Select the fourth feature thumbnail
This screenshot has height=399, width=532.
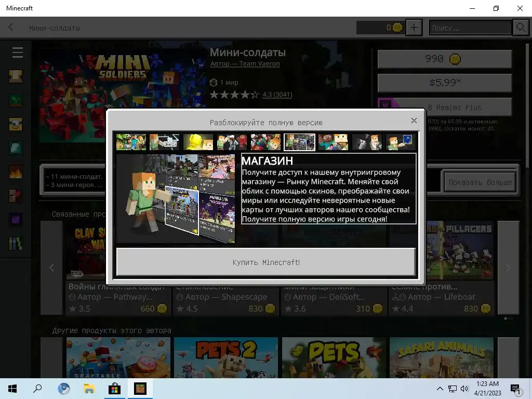point(232,142)
